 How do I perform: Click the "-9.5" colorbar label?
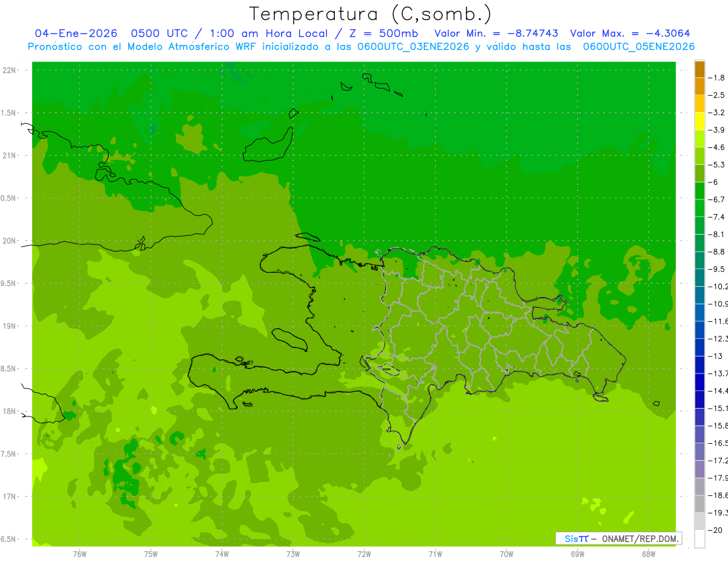point(718,269)
